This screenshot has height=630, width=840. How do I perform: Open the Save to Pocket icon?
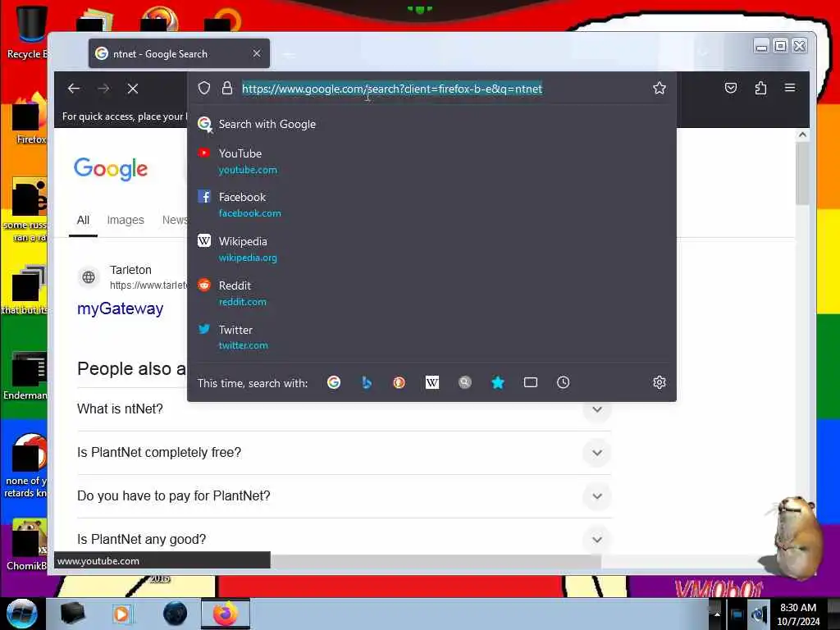[x=731, y=88]
